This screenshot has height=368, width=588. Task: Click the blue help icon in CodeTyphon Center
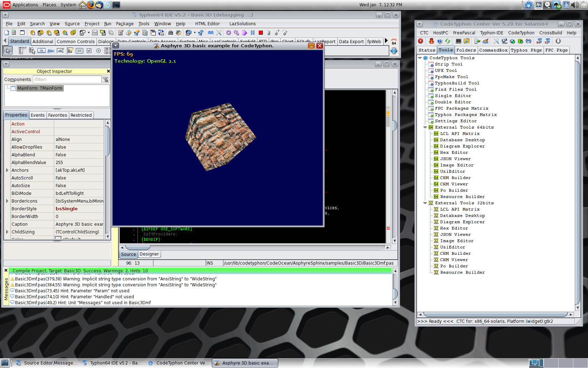(x=440, y=41)
